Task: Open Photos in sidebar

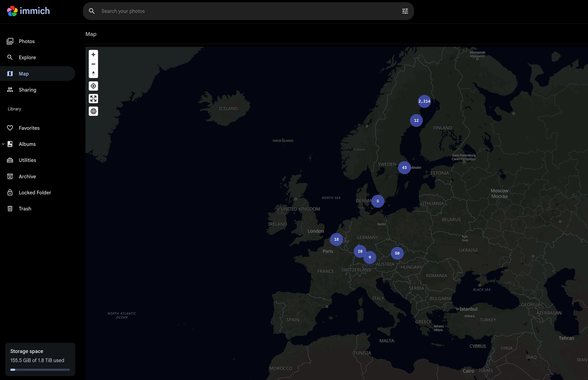Action: [38, 41]
